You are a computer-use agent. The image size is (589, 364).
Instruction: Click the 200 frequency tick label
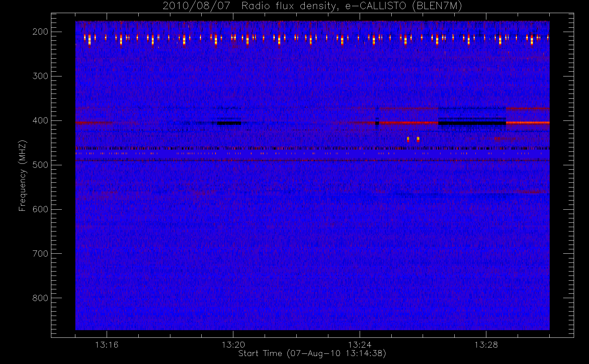pyautogui.click(x=40, y=32)
